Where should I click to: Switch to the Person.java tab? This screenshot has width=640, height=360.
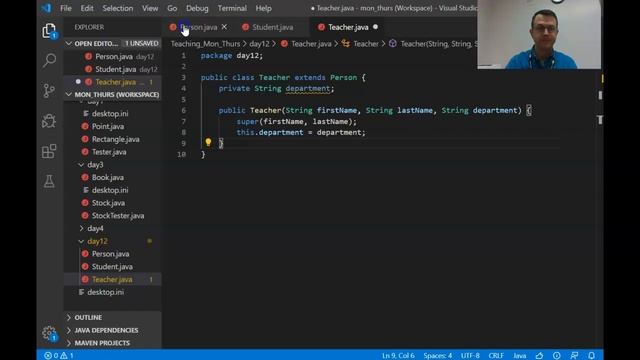coord(198,27)
